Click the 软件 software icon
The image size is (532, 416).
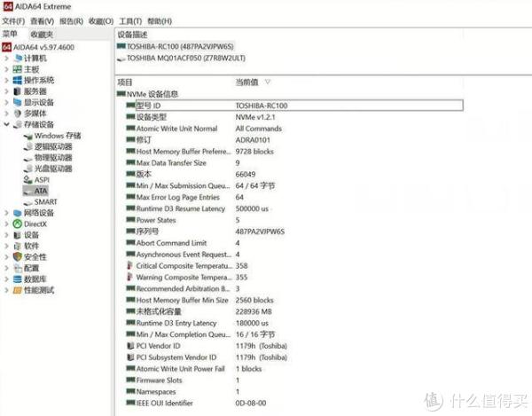tap(18, 246)
